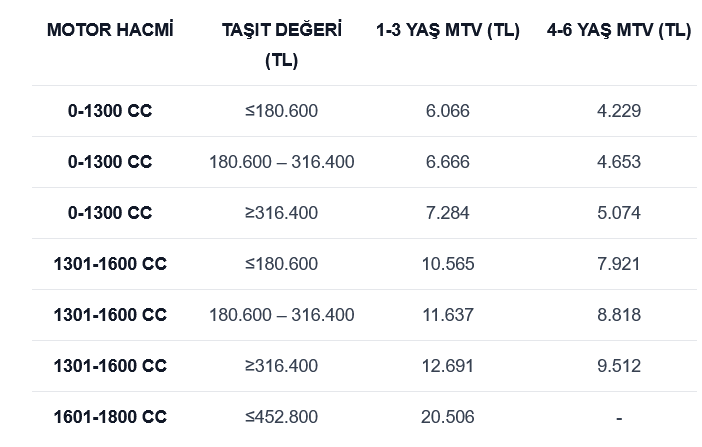The height and width of the screenshot is (447, 702).
Task: Select the 5.074 MTV amount
Action: coord(618,213)
